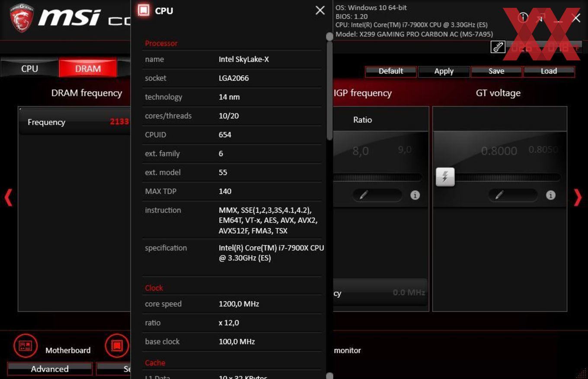The width and height of the screenshot is (588, 379).
Task: Click the '14 nm' technology value
Action: tap(229, 97)
